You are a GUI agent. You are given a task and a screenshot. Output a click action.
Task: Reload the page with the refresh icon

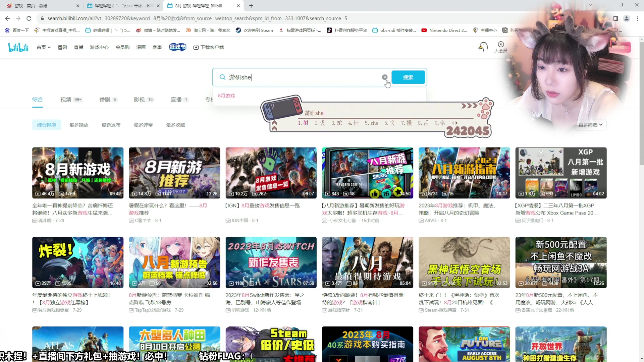[x=29, y=18]
